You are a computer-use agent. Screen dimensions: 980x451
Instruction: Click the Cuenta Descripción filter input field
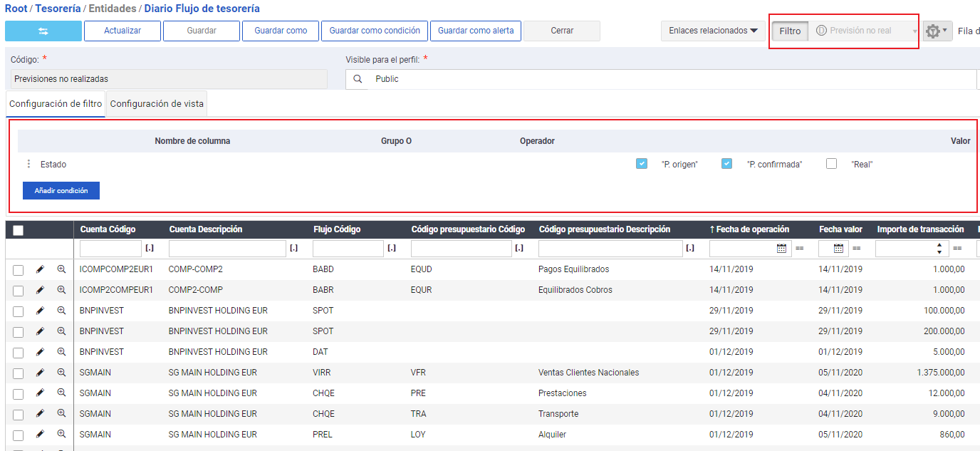coord(226,249)
